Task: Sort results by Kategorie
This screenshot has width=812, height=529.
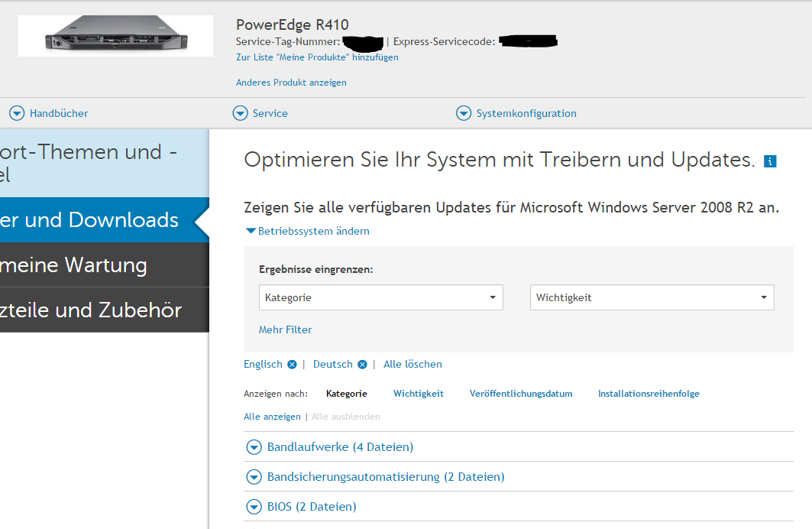Action: point(347,394)
